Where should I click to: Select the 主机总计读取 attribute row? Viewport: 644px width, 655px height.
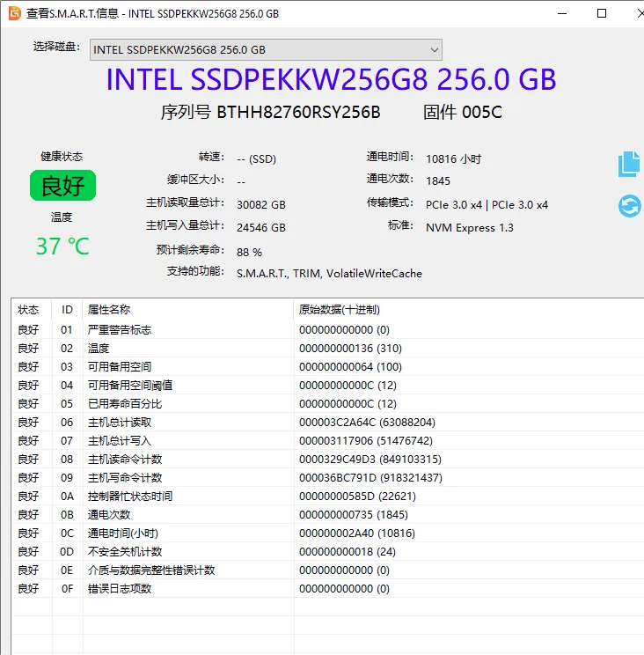pos(327,422)
